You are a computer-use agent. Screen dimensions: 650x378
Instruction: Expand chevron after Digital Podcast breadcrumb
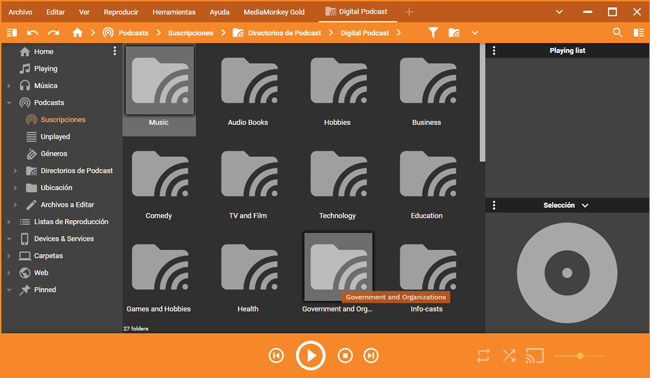399,33
